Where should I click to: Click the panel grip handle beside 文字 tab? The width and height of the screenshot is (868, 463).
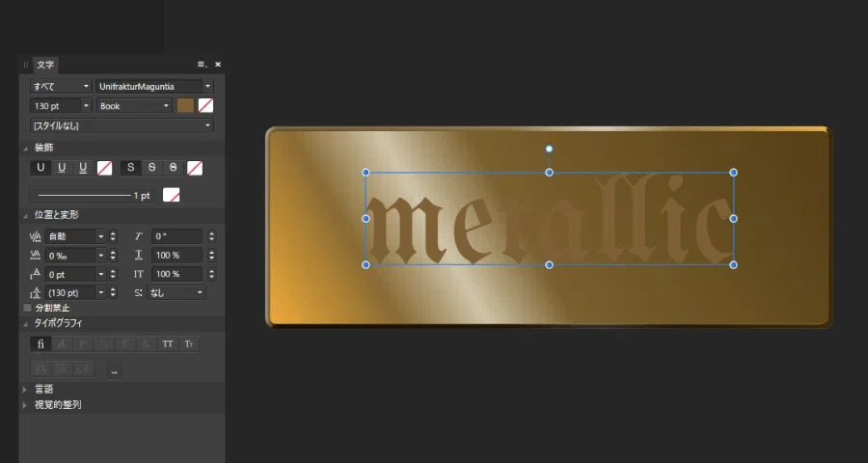(x=25, y=65)
